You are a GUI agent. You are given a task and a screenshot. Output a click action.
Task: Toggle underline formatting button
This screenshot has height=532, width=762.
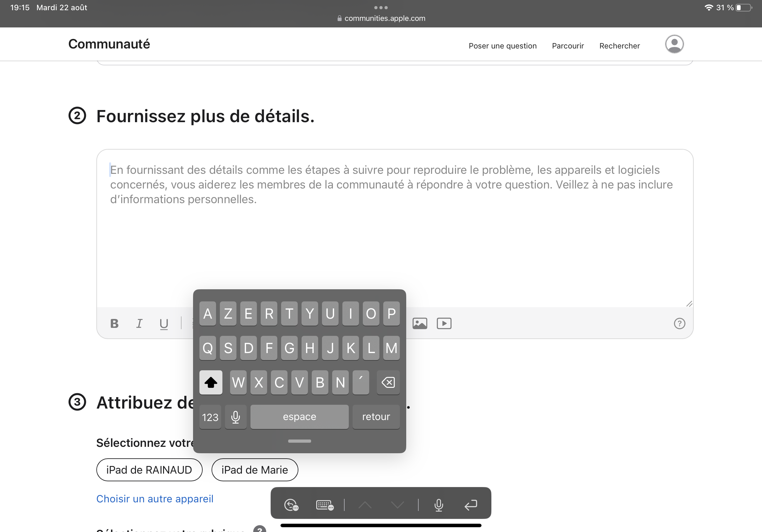coord(164,323)
